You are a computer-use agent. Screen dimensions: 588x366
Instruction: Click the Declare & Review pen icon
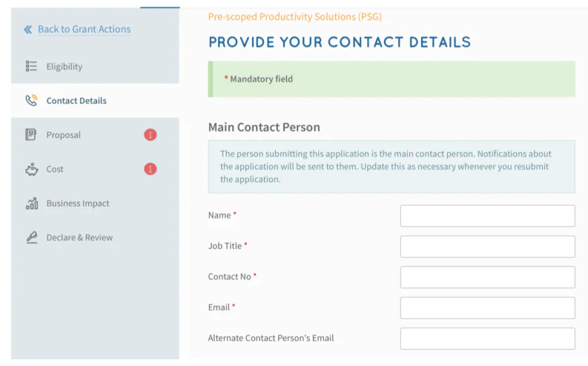(31, 238)
